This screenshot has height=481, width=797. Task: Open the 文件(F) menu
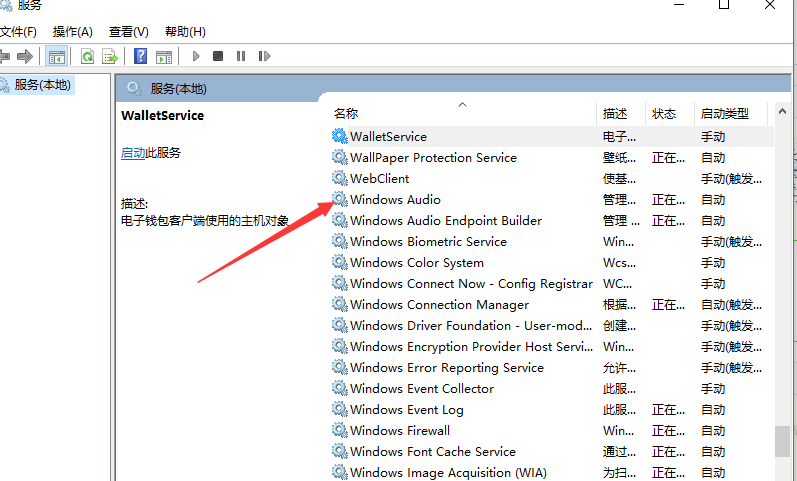(18, 32)
